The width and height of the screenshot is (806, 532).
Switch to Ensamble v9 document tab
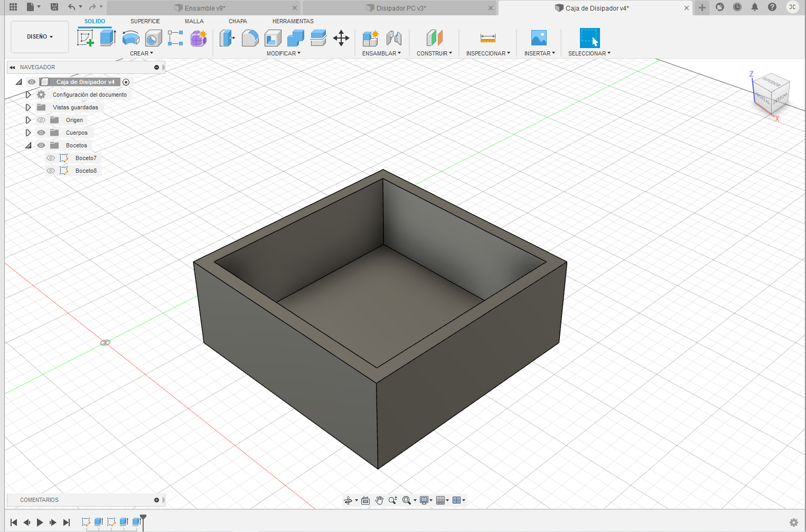pyautogui.click(x=204, y=8)
